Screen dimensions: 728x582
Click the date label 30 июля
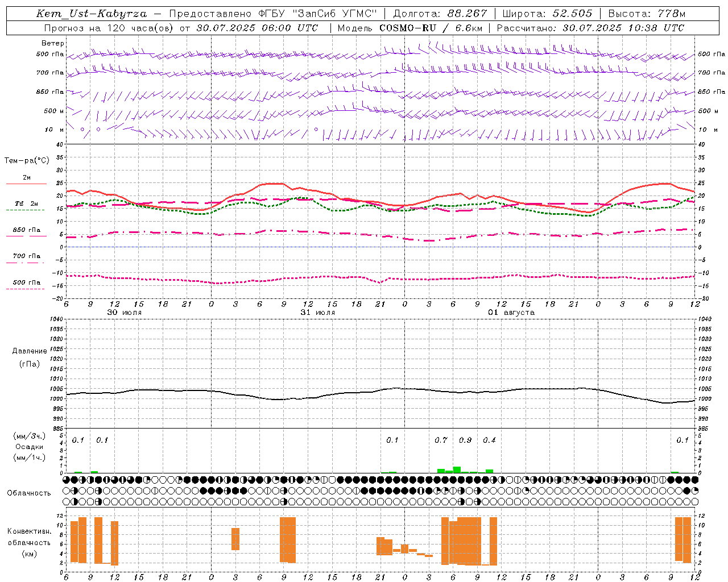pyautogui.click(x=125, y=313)
